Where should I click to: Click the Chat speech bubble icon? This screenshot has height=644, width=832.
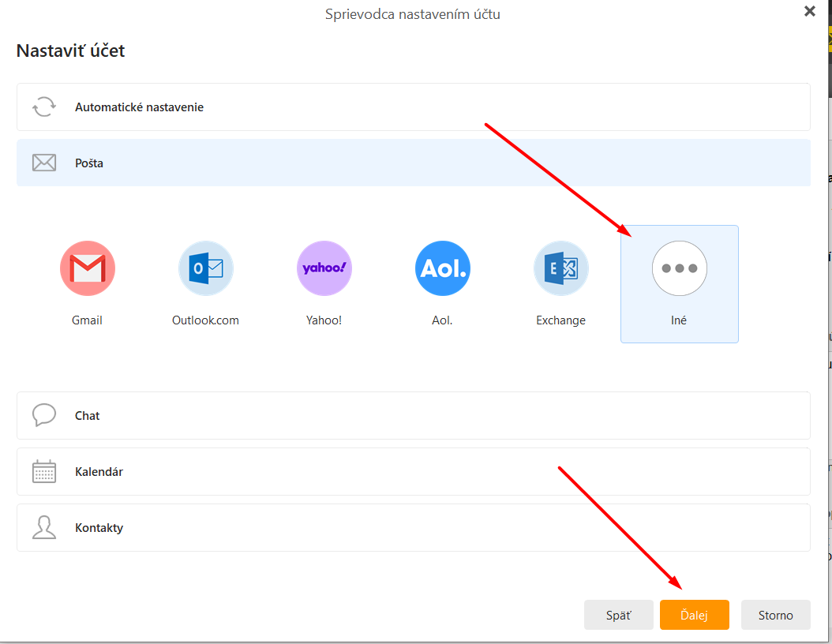[44, 415]
